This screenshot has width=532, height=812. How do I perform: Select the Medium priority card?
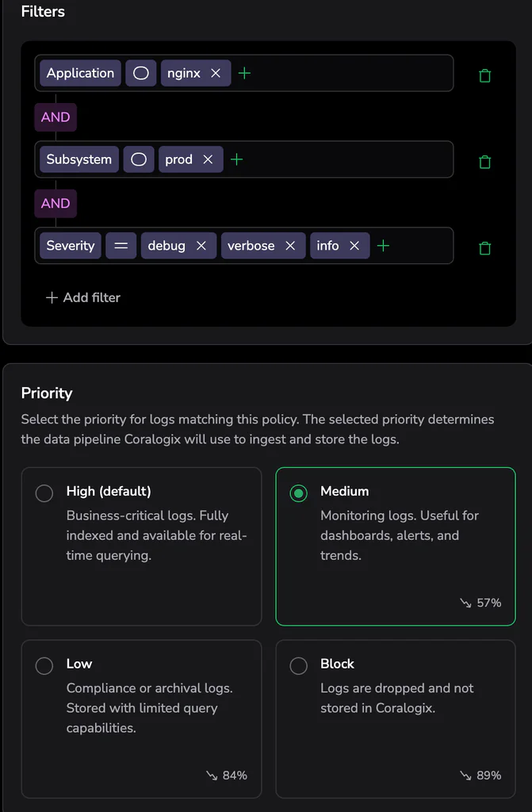click(395, 546)
